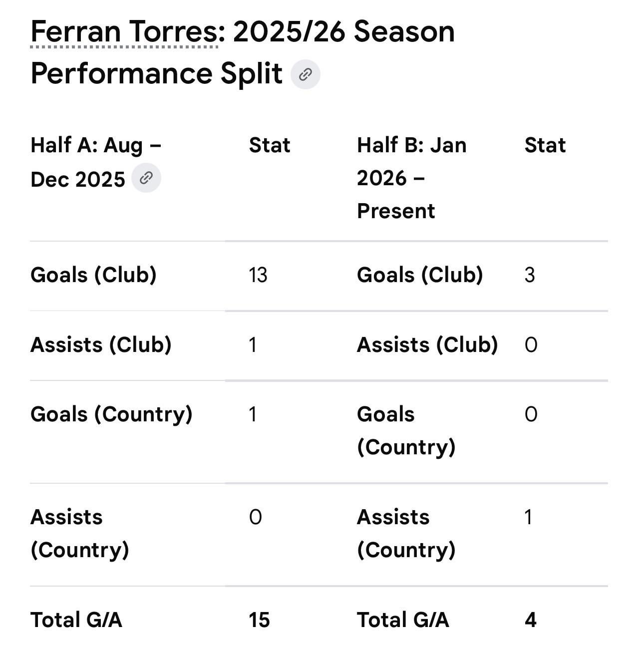Image resolution: width=644 pixels, height=651 pixels.
Task: Click the Total G/A label in Half B
Action: click(403, 620)
